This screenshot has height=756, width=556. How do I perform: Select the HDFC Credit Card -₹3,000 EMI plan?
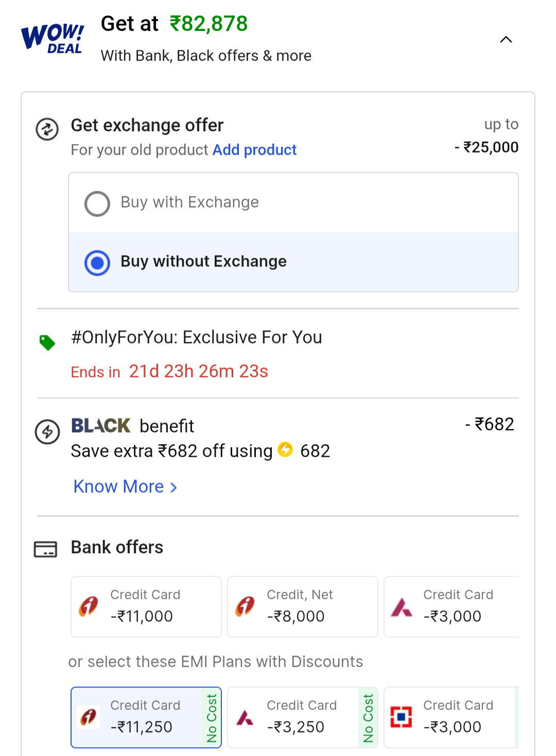(x=452, y=717)
